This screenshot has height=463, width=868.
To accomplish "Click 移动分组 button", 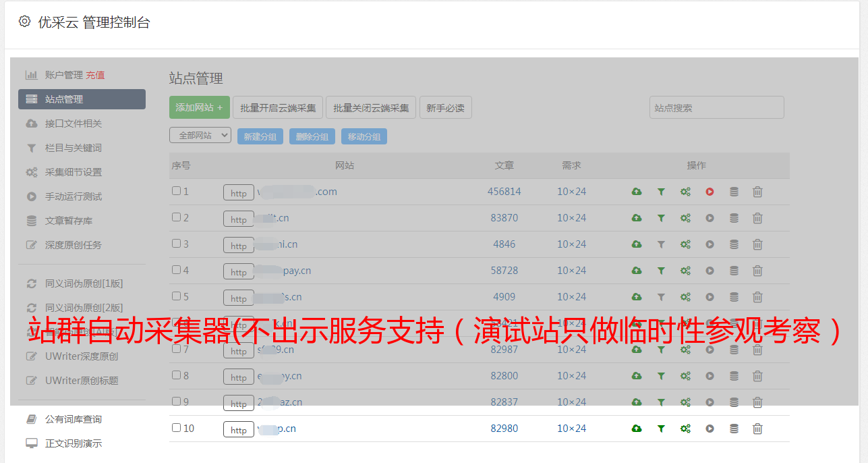I will click(364, 136).
